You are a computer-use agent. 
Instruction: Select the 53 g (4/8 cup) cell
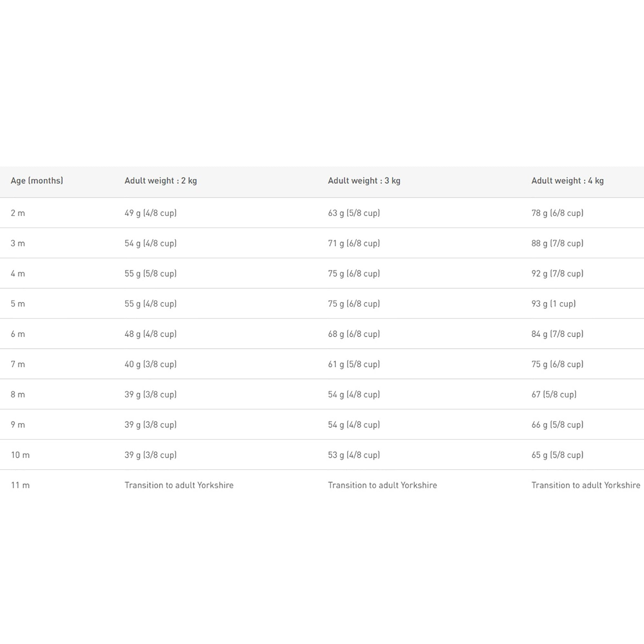click(354, 455)
